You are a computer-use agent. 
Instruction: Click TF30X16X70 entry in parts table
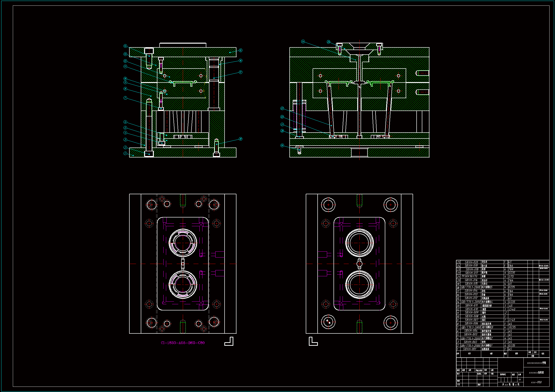coord(470,276)
